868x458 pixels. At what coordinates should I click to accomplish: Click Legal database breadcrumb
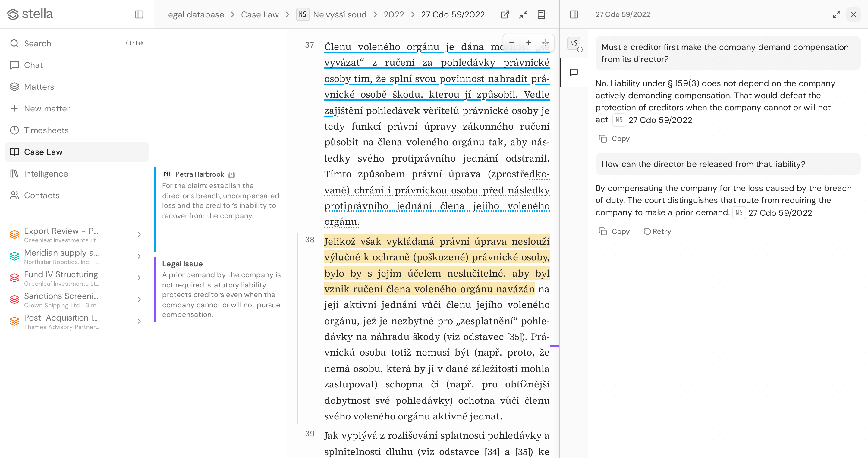point(194,14)
